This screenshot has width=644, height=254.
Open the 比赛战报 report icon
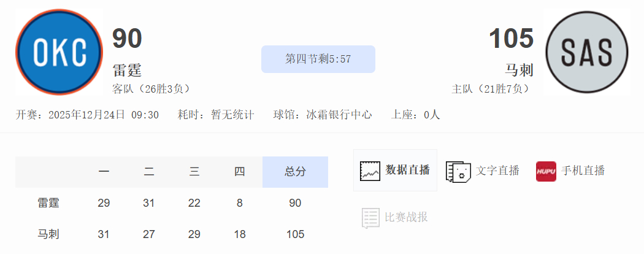coord(371,217)
